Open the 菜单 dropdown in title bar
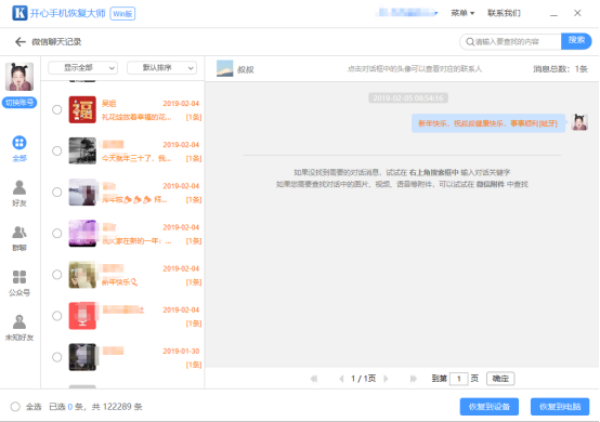The image size is (600, 422). click(461, 13)
